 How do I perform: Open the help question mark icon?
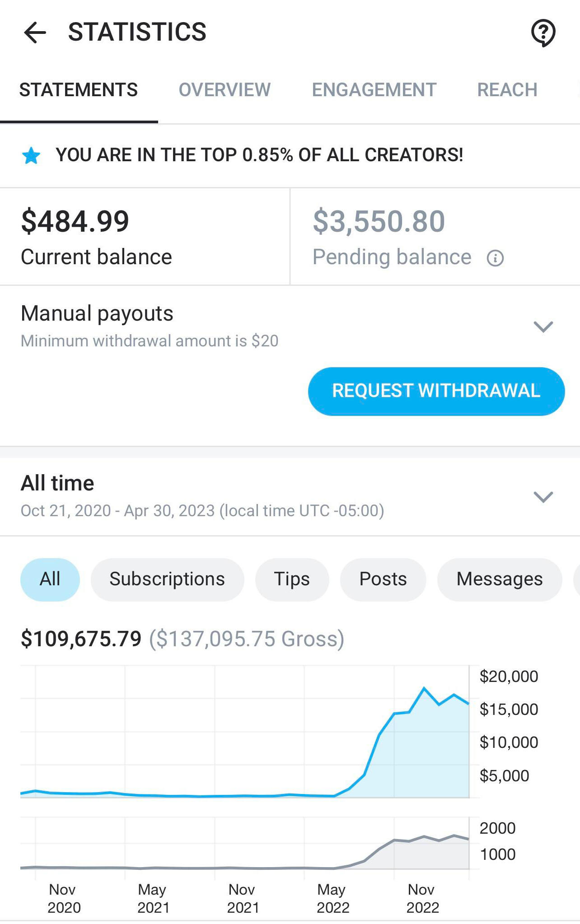[543, 33]
